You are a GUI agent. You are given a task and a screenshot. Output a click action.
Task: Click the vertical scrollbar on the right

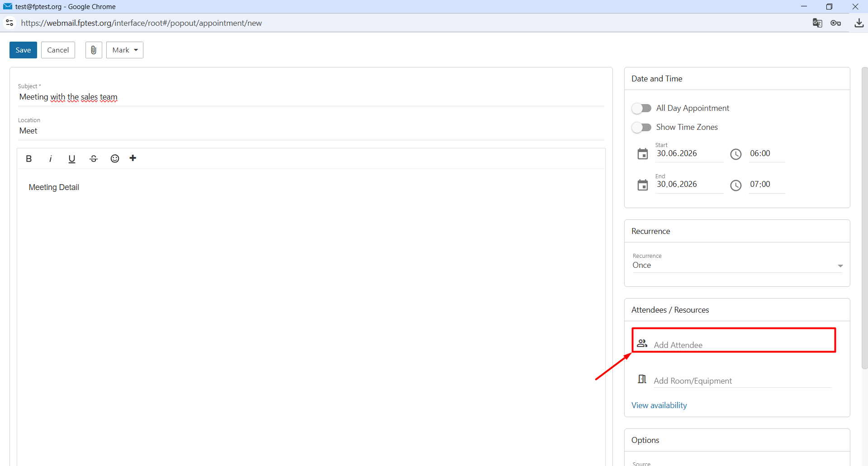[864, 218]
